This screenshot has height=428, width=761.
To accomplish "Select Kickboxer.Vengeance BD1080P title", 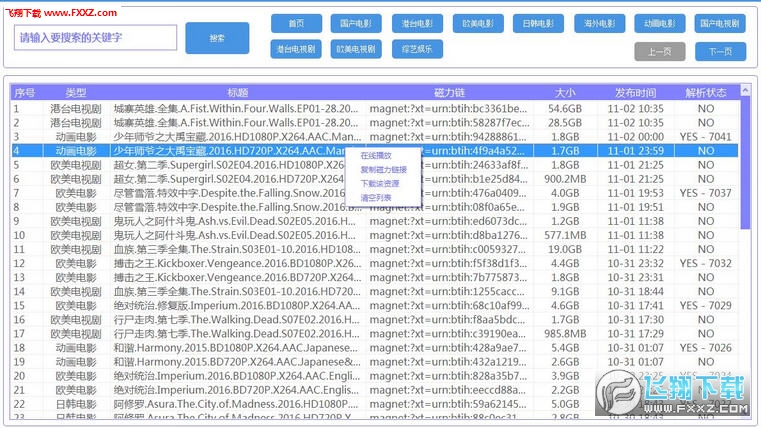I will point(237,263).
